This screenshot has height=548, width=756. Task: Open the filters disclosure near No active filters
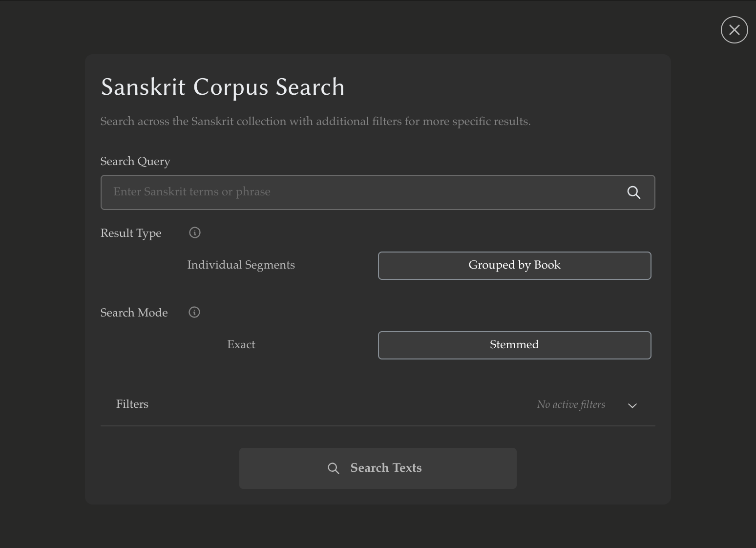click(632, 405)
